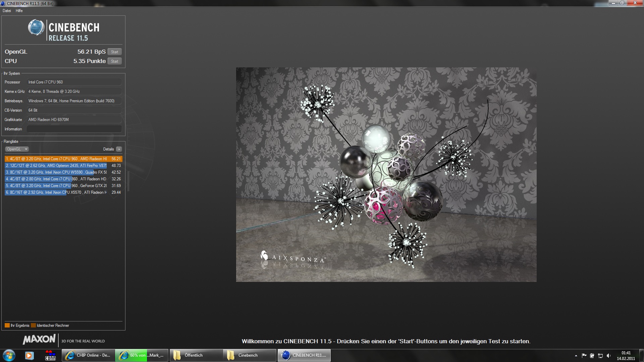Click the Cinebench title bar app icon
644x362 pixels.
(x=3, y=3)
